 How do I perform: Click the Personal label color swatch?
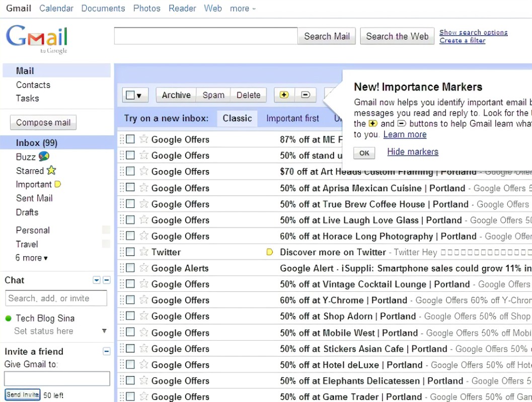click(106, 230)
